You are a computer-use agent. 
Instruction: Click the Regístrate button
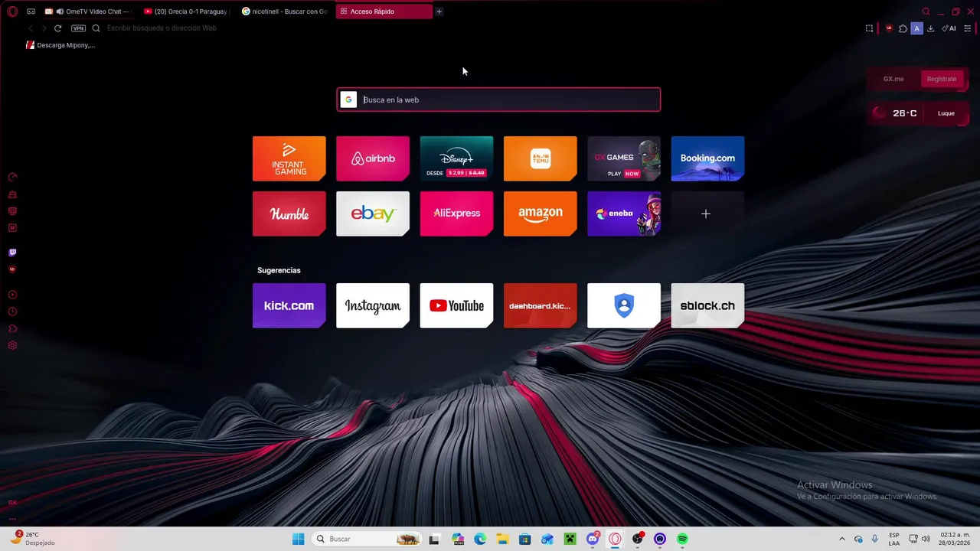942,79
